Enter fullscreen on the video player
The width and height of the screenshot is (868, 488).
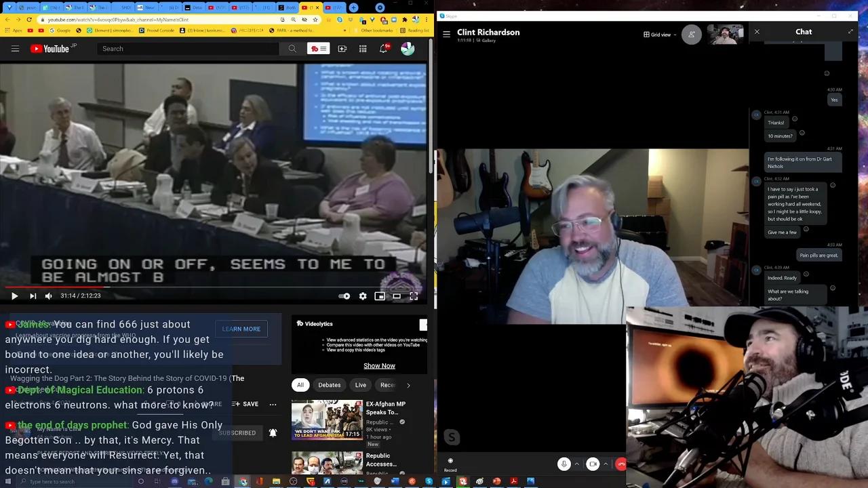point(414,296)
